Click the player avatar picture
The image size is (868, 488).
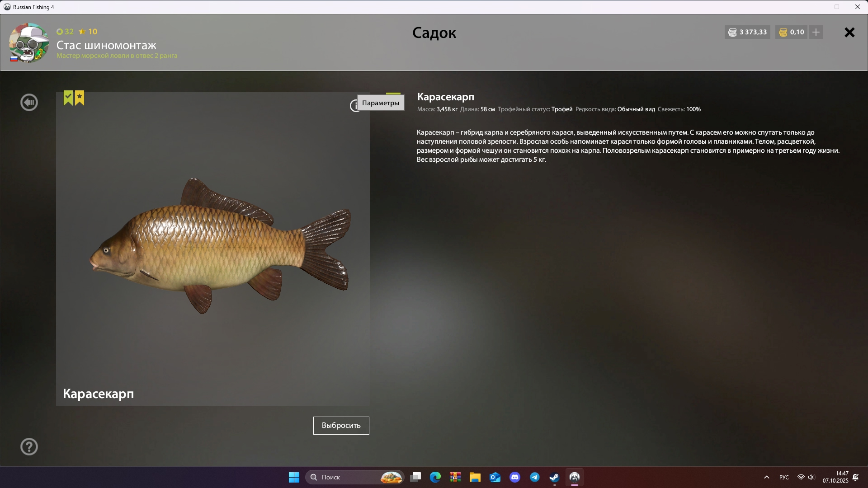(x=29, y=43)
